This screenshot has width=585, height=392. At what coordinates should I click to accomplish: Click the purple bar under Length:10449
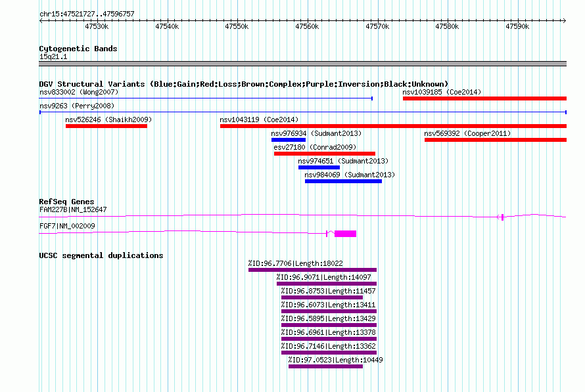(326, 366)
